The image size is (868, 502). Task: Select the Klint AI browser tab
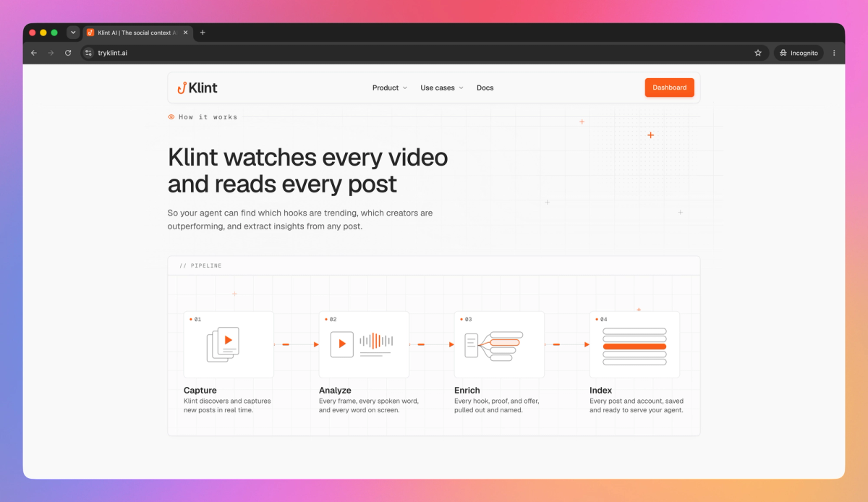[137, 33]
